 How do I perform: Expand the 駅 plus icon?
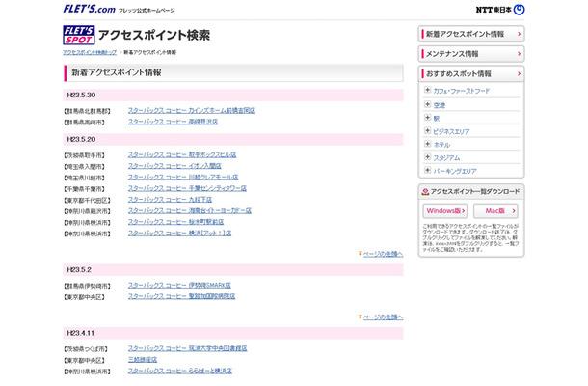click(427, 118)
